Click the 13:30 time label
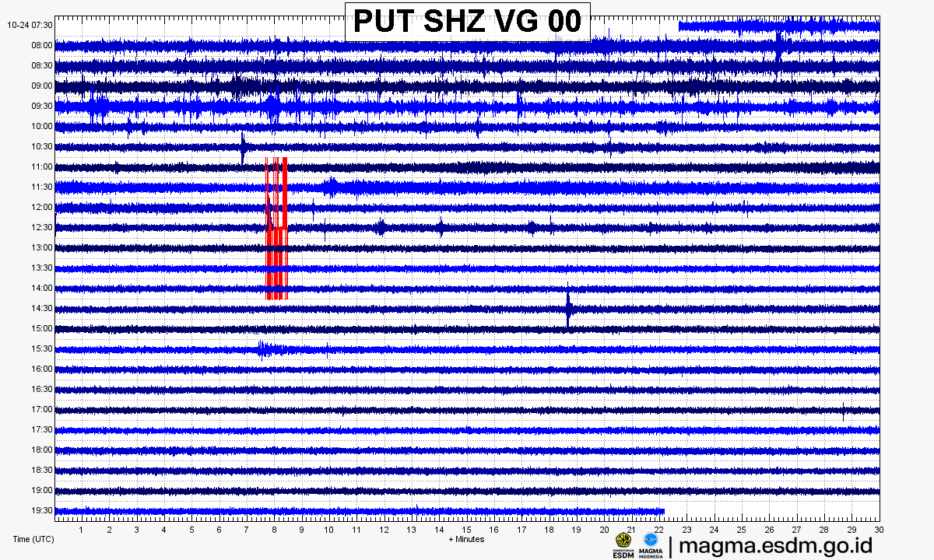Image resolution: width=934 pixels, height=560 pixels. click(x=42, y=268)
